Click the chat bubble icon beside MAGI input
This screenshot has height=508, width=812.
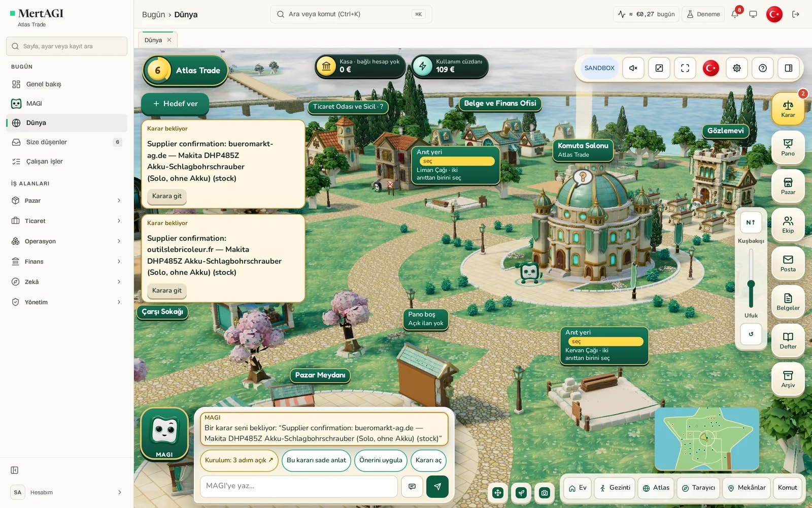click(x=412, y=487)
